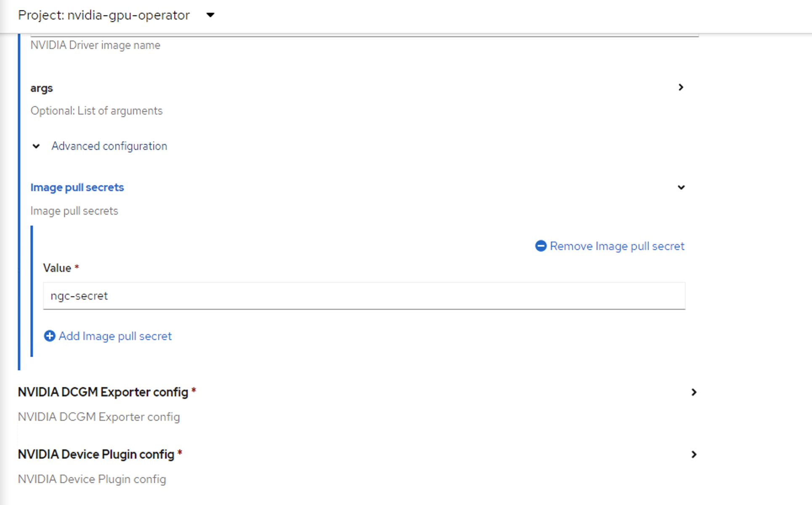Image resolution: width=812 pixels, height=505 pixels.
Task: Focus the Value field containing ngc-secret
Action: [x=364, y=296]
